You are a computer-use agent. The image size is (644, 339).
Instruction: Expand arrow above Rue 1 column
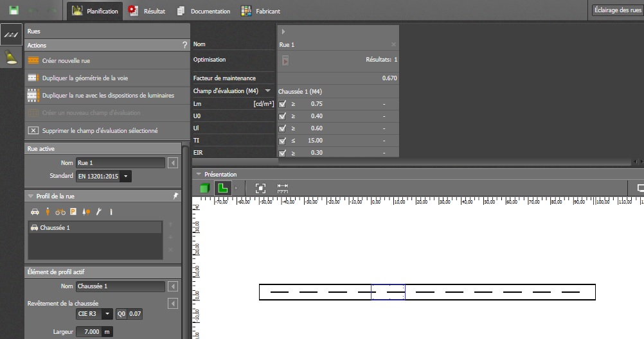point(283,31)
